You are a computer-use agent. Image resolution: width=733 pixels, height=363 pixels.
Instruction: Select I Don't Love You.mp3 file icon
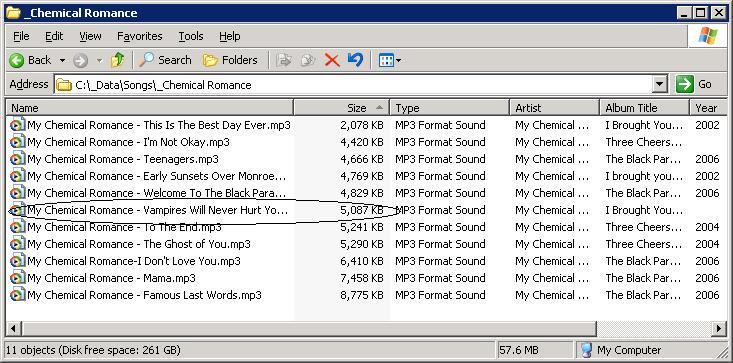coord(17,261)
